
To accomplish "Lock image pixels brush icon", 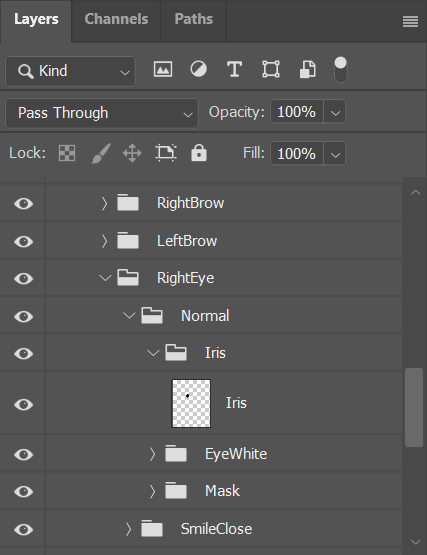I will click(x=101, y=153).
